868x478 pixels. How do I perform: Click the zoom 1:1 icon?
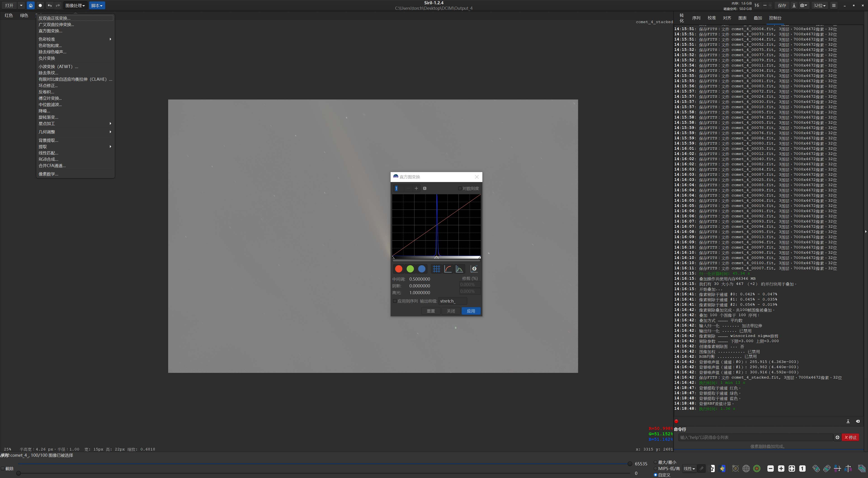point(802,469)
